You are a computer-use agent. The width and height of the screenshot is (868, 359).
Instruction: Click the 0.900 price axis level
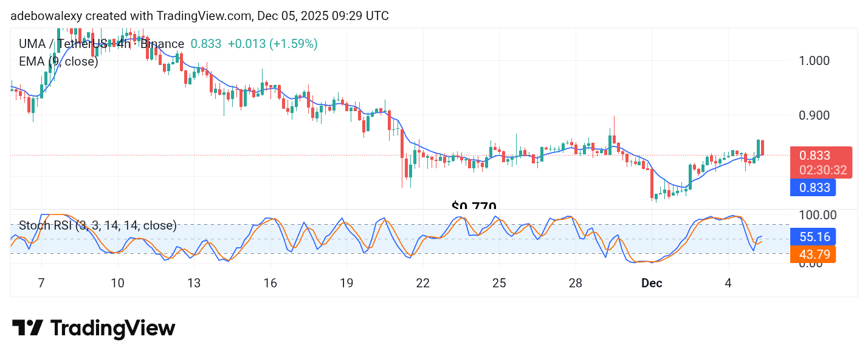point(815,115)
